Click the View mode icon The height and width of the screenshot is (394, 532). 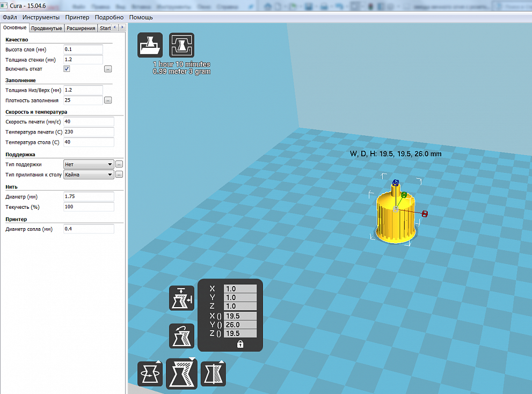point(182,45)
